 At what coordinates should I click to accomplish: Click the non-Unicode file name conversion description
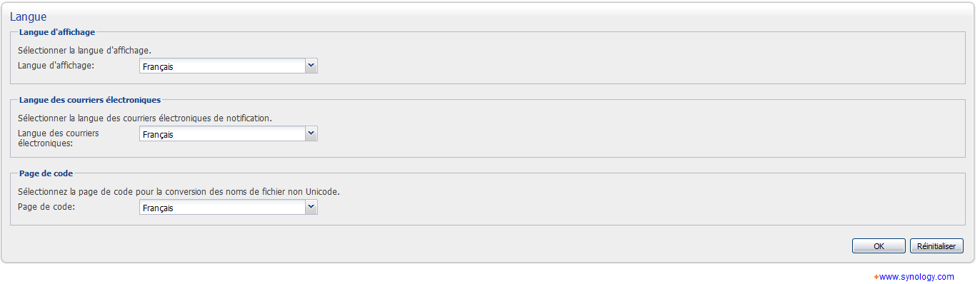click(179, 192)
